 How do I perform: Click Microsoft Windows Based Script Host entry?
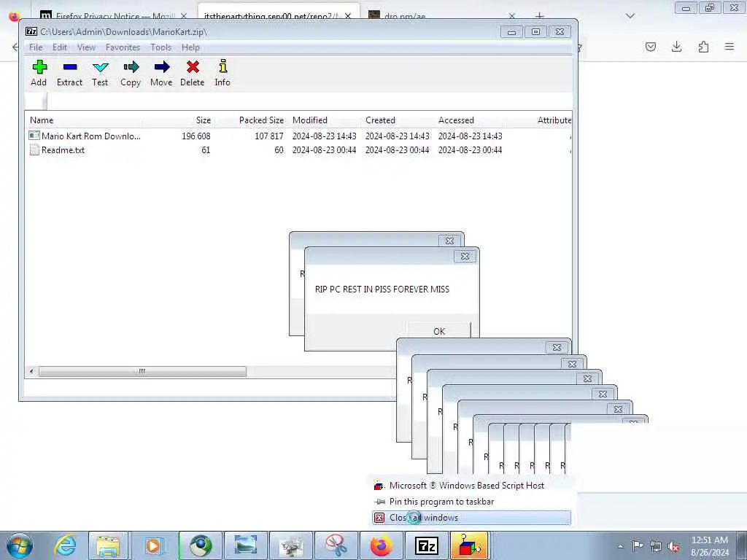[x=471, y=485]
